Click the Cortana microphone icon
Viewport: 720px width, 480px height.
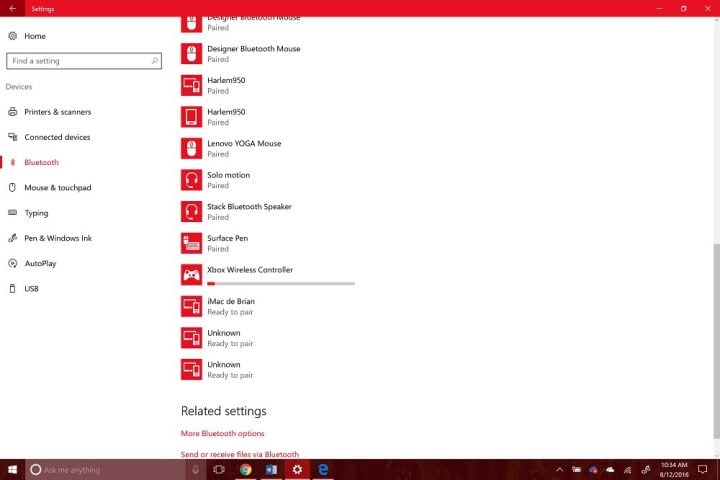coord(195,469)
